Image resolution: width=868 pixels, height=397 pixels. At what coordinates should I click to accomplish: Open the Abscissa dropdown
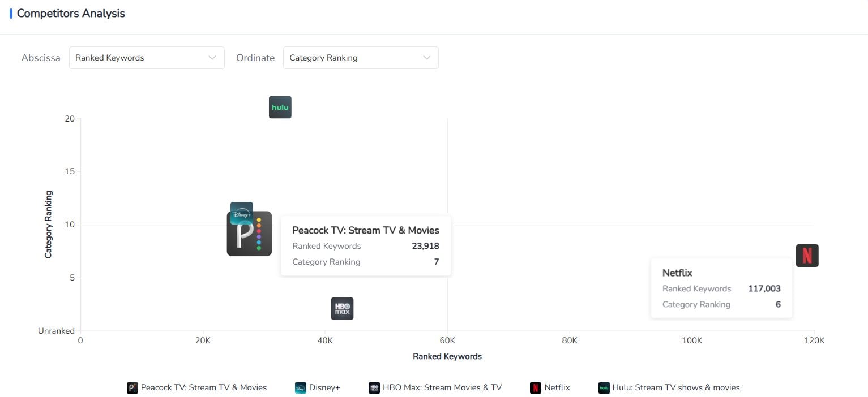[x=146, y=58]
